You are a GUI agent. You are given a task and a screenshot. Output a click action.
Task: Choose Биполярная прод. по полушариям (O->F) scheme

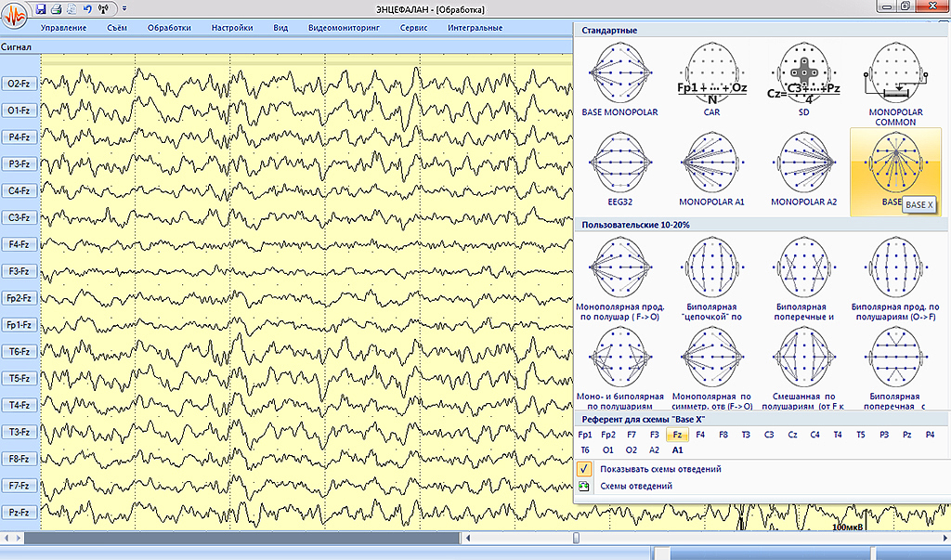[895, 278]
